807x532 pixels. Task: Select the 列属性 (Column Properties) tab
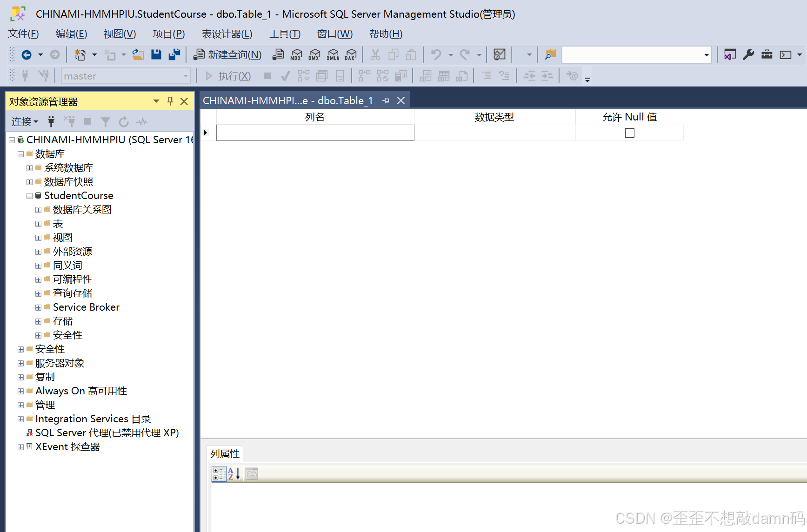[x=225, y=453]
